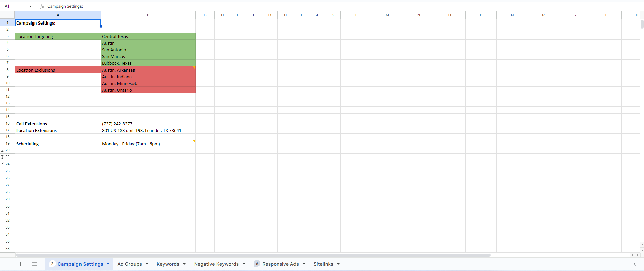The height and width of the screenshot is (271, 644).
Task: Click the fx formula icon
Action: [42, 6]
